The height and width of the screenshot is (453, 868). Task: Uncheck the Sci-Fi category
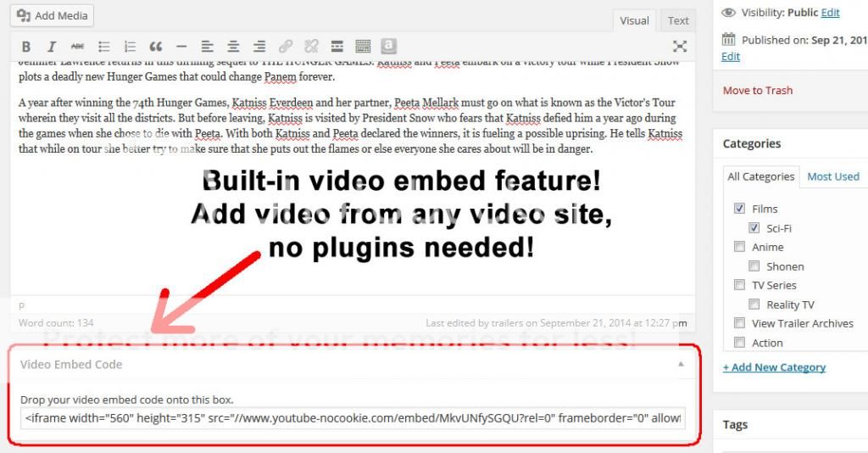tap(754, 227)
